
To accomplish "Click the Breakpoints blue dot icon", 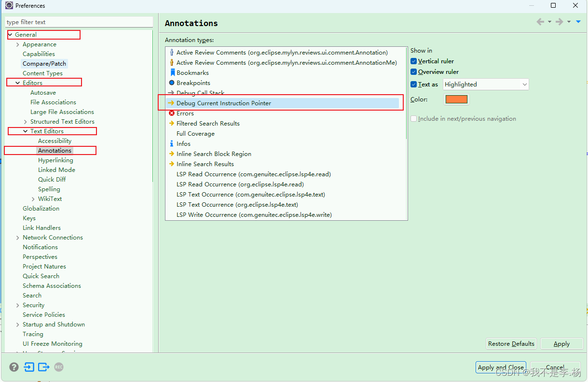I will [172, 83].
